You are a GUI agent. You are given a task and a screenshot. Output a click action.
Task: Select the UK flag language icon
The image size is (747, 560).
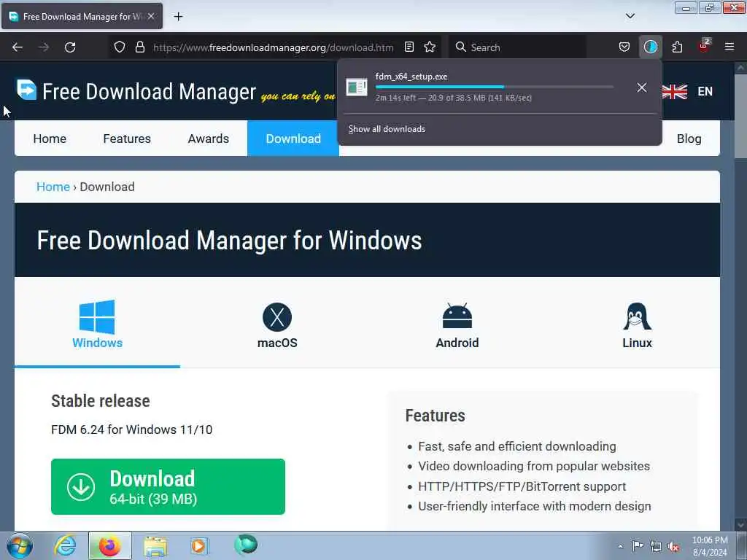pos(675,91)
